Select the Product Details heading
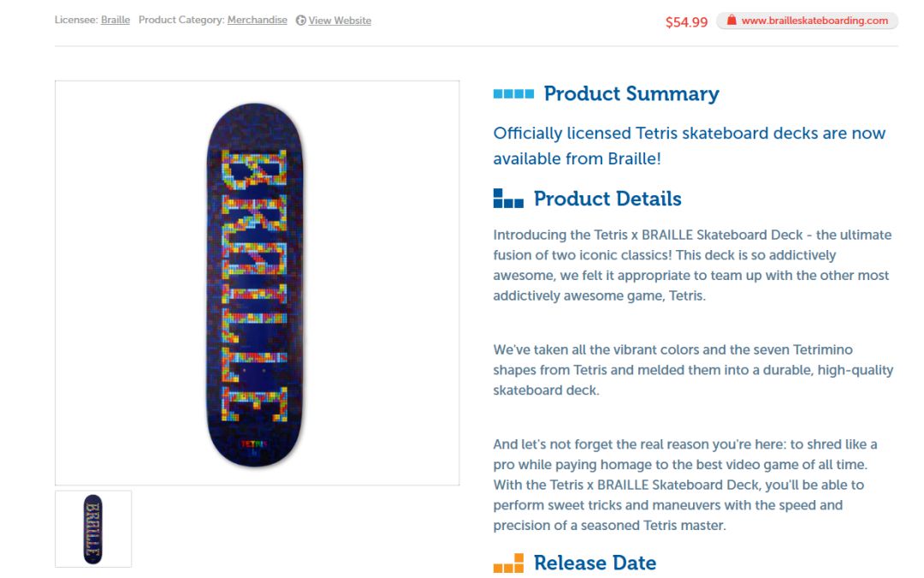This screenshot has width=924, height=578. coord(607,199)
